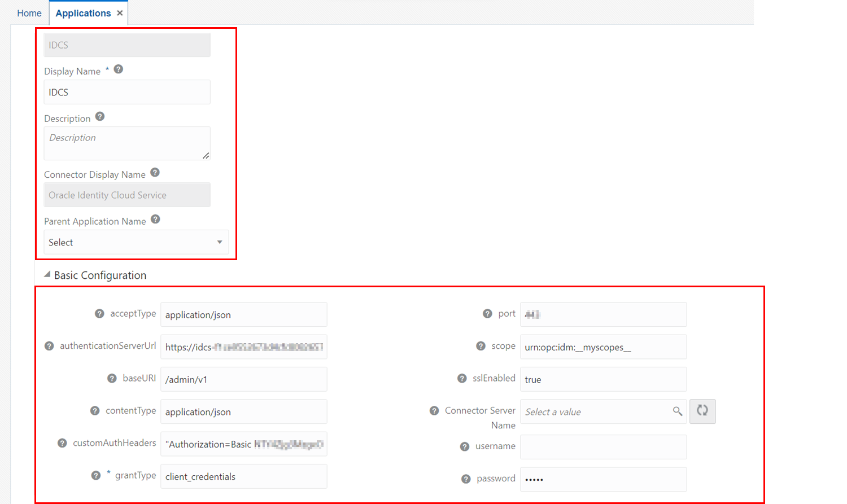Viewport: 847px width, 504px height.
Task: Show help for contentType field
Action: [x=95, y=411]
